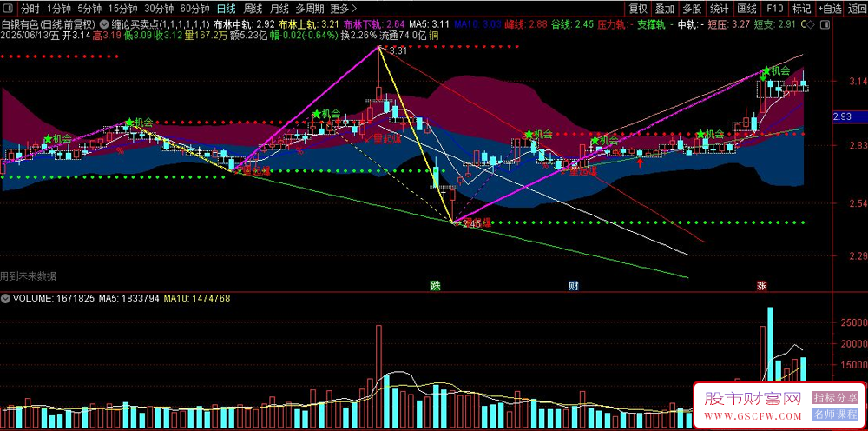Click the 峰线: 2.88 label
The width and height of the screenshot is (868, 431).
[527, 24]
